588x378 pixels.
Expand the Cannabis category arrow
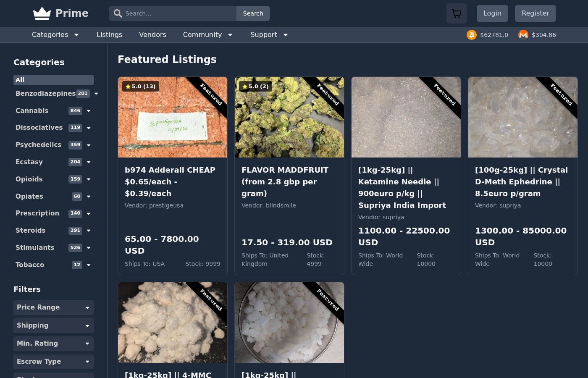pos(89,111)
